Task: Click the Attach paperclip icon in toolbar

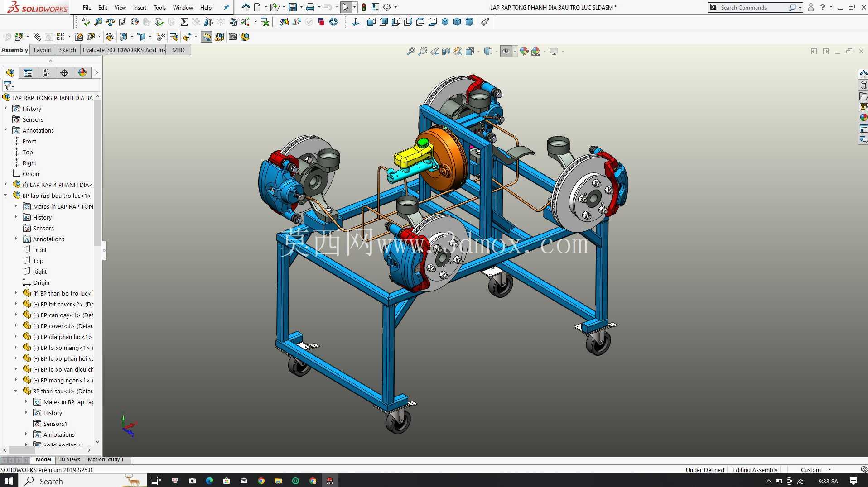Action: tap(37, 37)
